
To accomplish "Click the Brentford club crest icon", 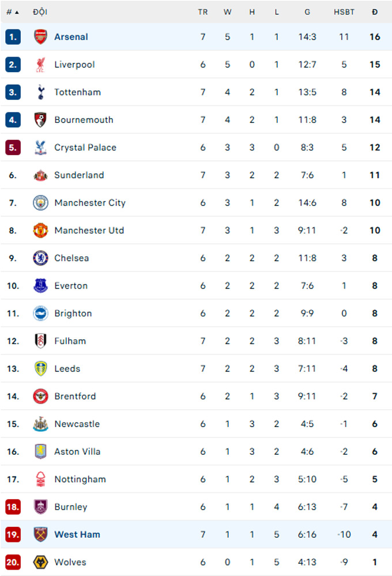I will click(x=41, y=397).
